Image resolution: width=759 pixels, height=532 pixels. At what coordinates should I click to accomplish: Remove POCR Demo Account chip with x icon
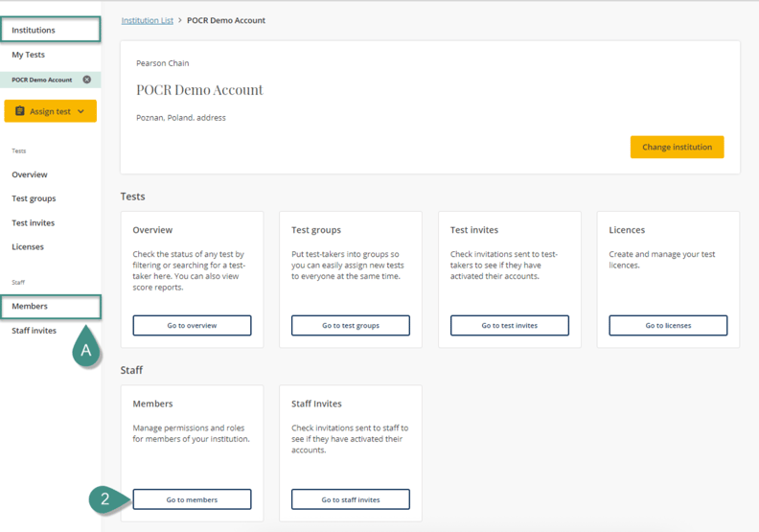87,80
